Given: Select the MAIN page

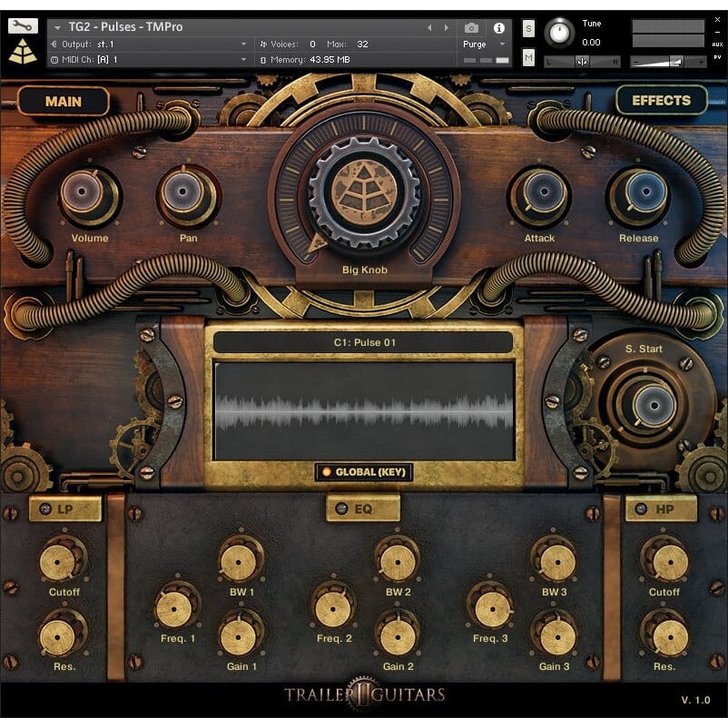Looking at the screenshot, I should coord(64,102).
